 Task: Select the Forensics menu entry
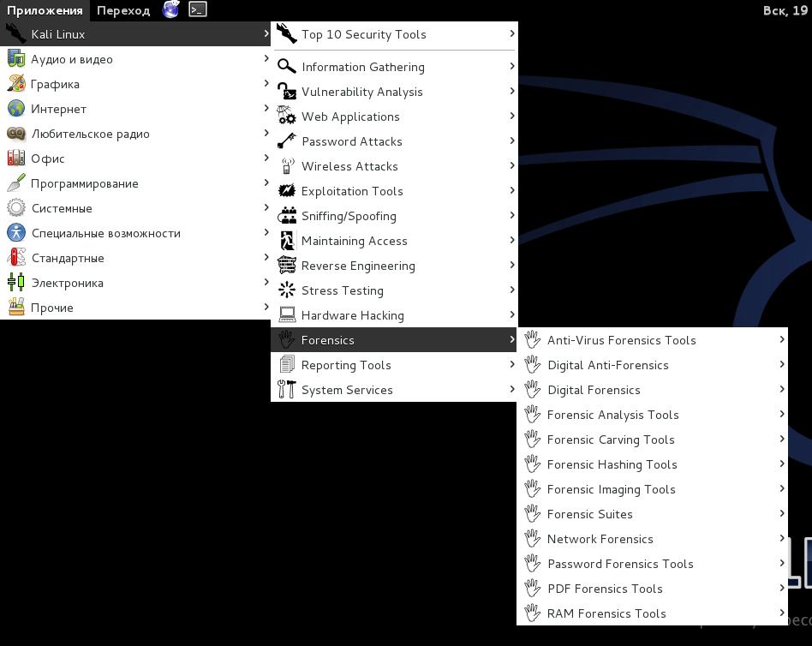pyautogui.click(x=394, y=340)
